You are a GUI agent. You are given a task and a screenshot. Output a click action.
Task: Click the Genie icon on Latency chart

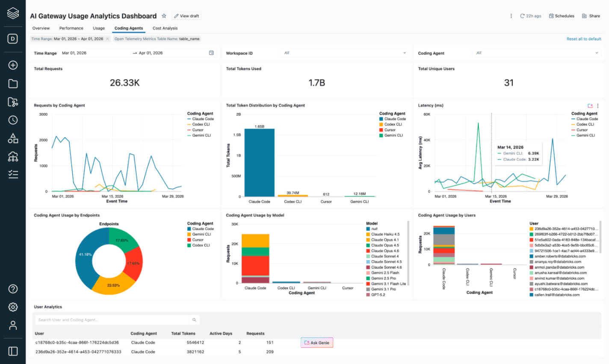point(590,106)
